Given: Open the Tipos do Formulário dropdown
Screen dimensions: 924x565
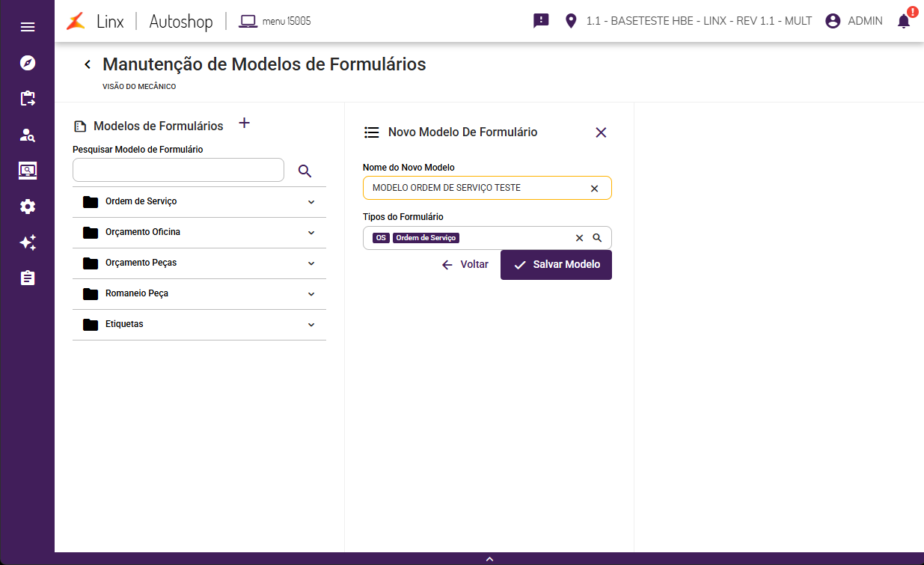Looking at the screenshot, I should tap(487, 238).
